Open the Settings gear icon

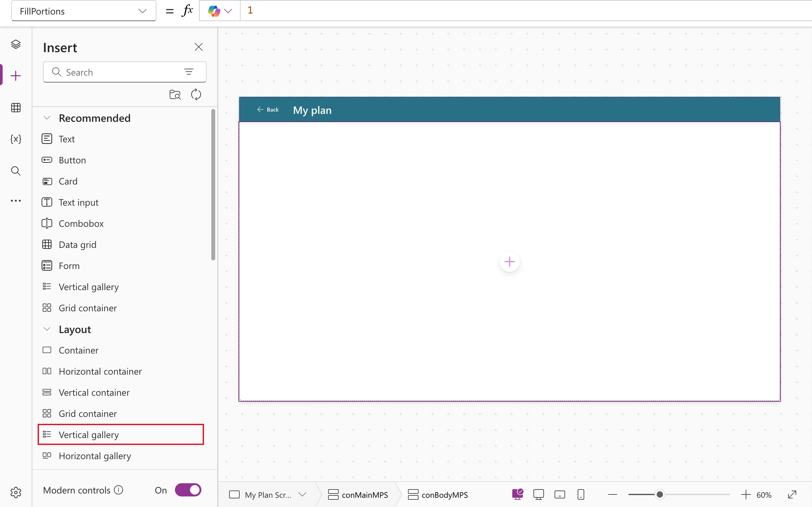point(16,492)
